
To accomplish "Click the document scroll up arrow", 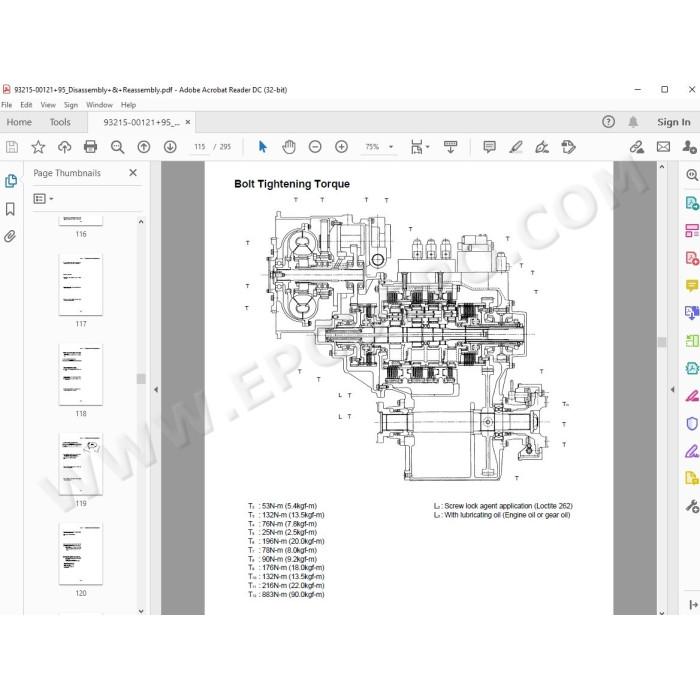I will [x=662, y=167].
